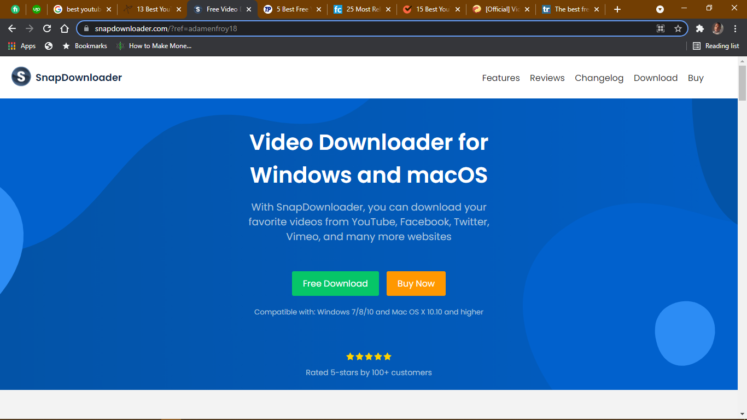The height and width of the screenshot is (420, 747).
Task: Open the Reading list
Action: [716, 46]
